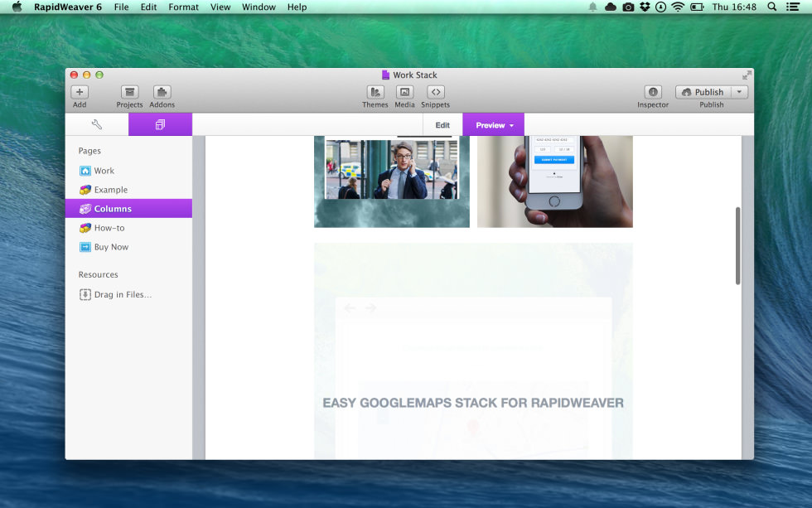The image size is (812, 508).
Task: Click the Example page stacks icon
Action: 85,190
